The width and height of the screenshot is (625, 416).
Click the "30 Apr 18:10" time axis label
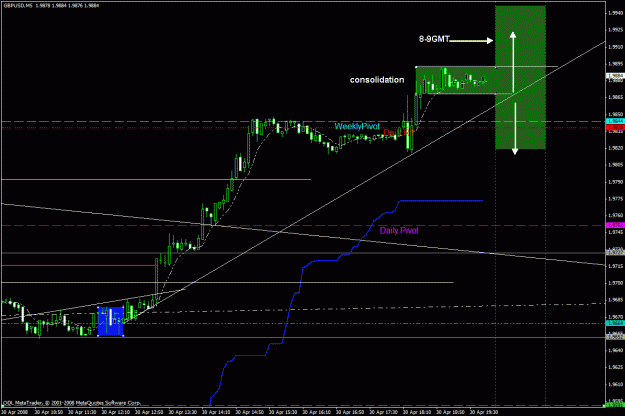click(417, 412)
